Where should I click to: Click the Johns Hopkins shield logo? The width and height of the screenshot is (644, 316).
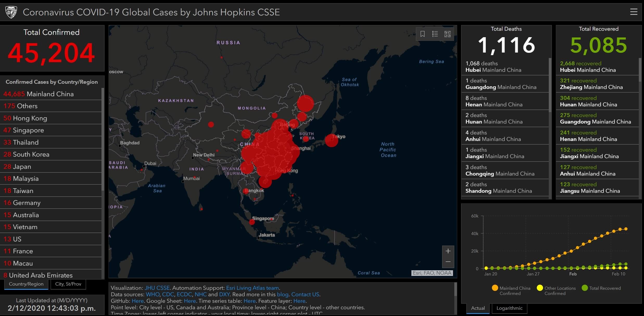[x=11, y=12]
